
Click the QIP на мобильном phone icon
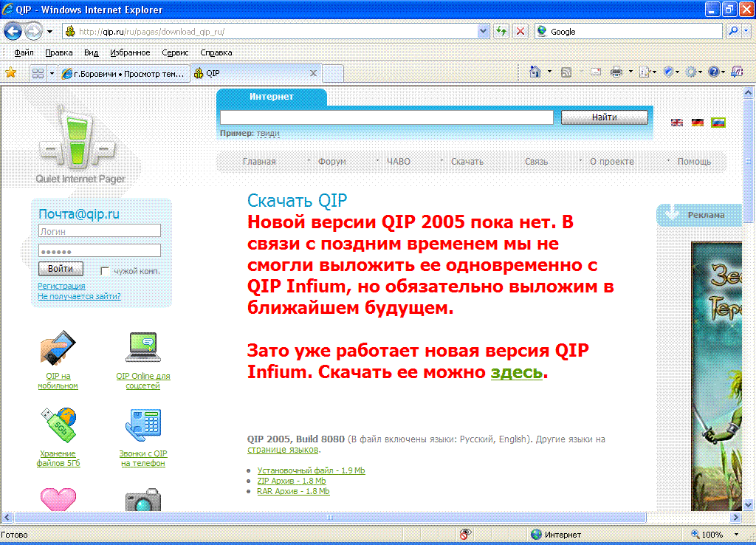[58, 348]
